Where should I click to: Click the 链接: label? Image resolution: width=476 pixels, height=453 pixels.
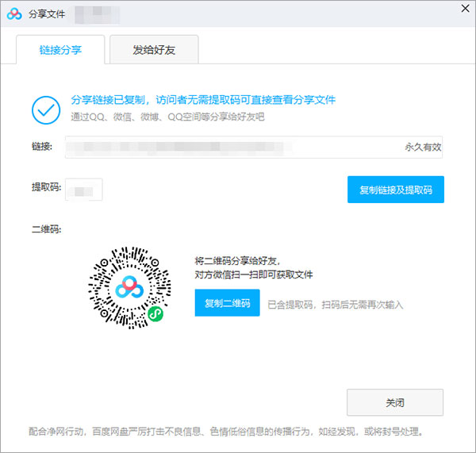(x=42, y=147)
